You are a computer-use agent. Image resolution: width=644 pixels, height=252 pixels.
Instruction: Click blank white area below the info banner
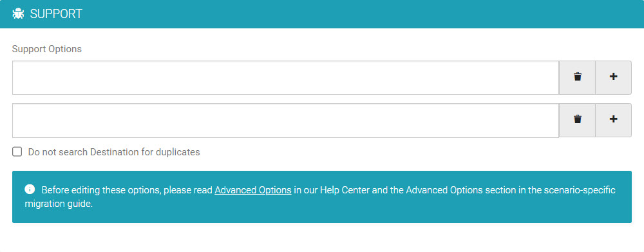(322, 238)
